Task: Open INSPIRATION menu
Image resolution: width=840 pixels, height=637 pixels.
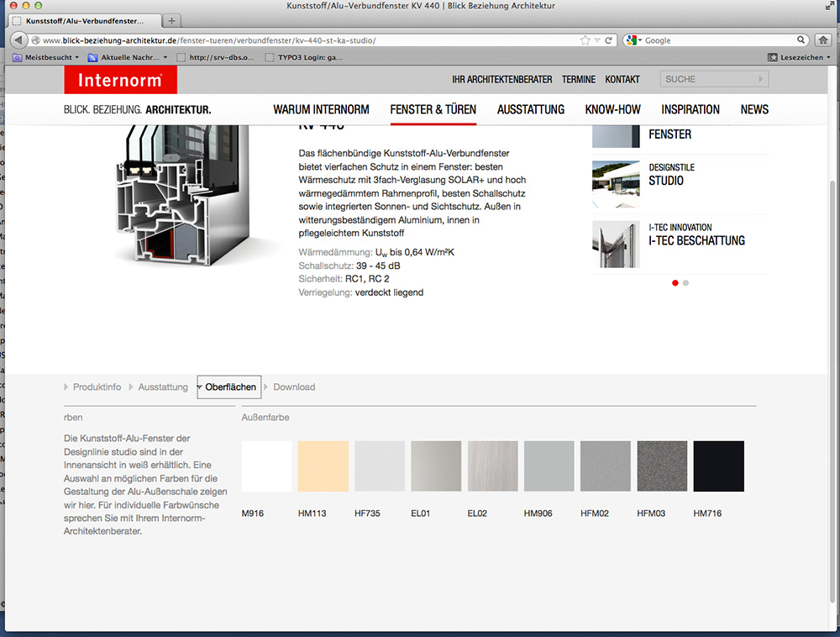Action: [x=690, y=109]
